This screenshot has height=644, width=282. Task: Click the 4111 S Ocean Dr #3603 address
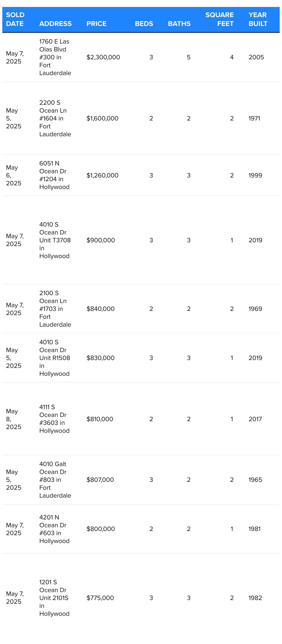(x=54, y=419)
